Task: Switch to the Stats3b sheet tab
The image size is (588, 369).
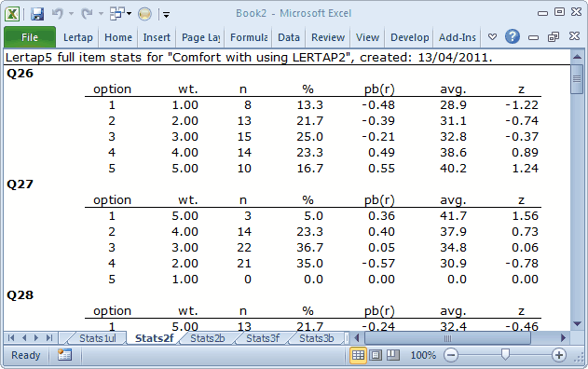Action: coord(317,338)
